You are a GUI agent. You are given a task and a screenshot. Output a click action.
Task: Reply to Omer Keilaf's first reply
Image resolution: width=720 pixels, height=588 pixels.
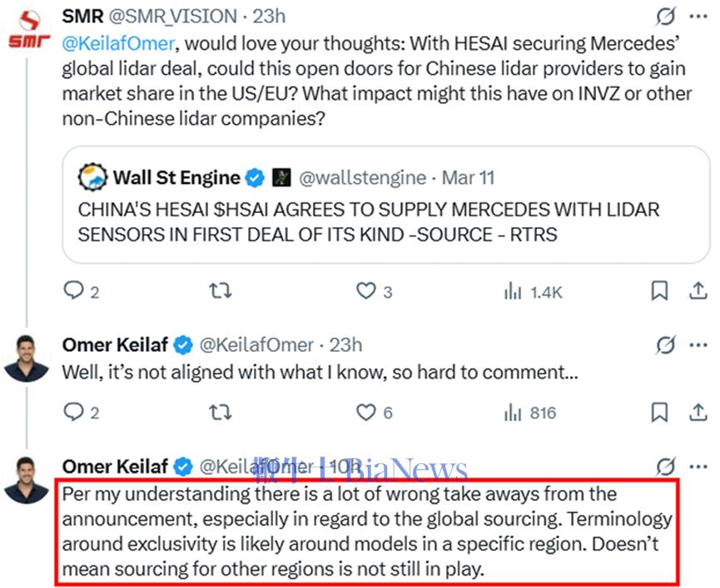tap(73, 412)
